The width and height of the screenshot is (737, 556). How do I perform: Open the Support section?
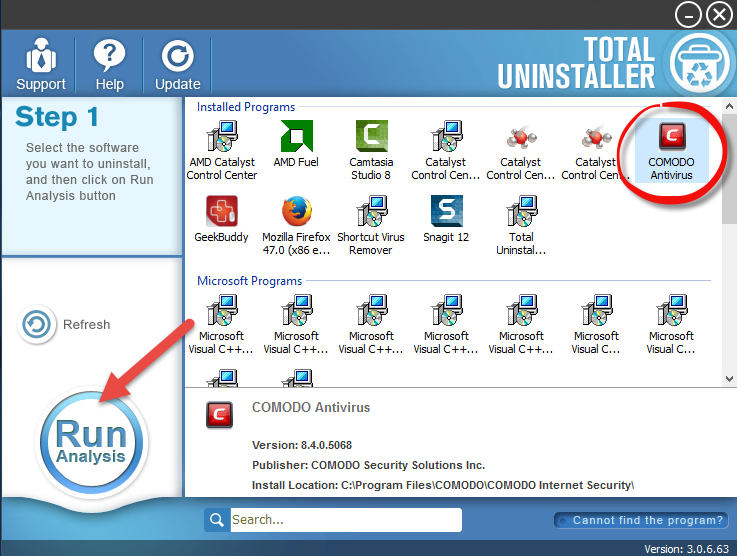pos(41,65)
